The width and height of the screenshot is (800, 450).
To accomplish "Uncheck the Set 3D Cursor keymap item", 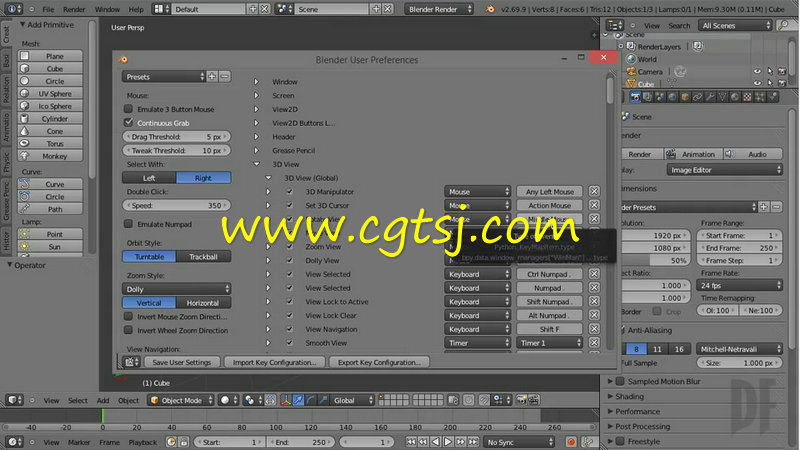I will click(290, 205).
